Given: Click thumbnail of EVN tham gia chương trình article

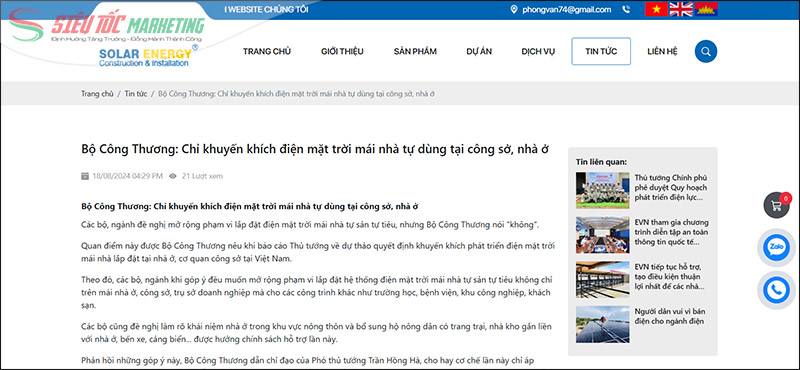Looking at the screenshot, I should point(603,235).
